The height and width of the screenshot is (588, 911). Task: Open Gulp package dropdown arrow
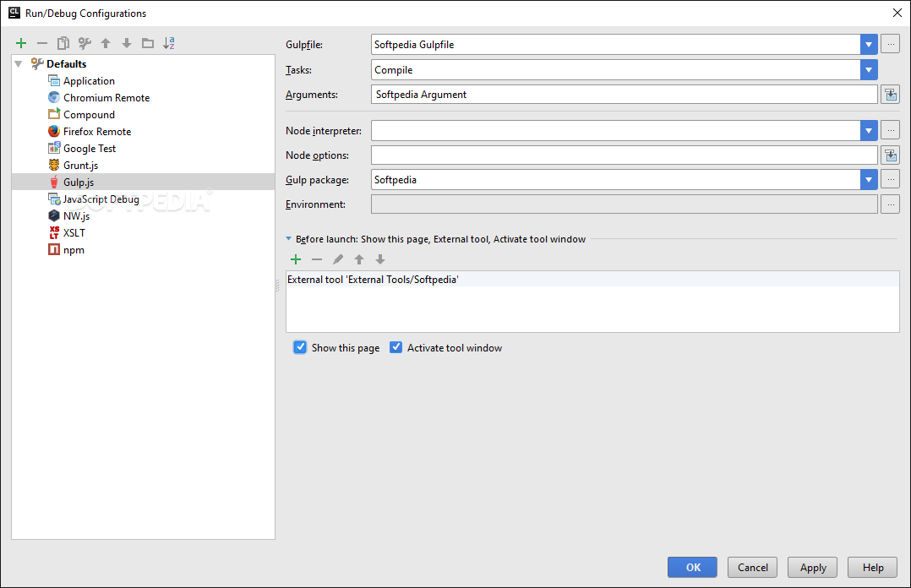[x=869, y=180]
